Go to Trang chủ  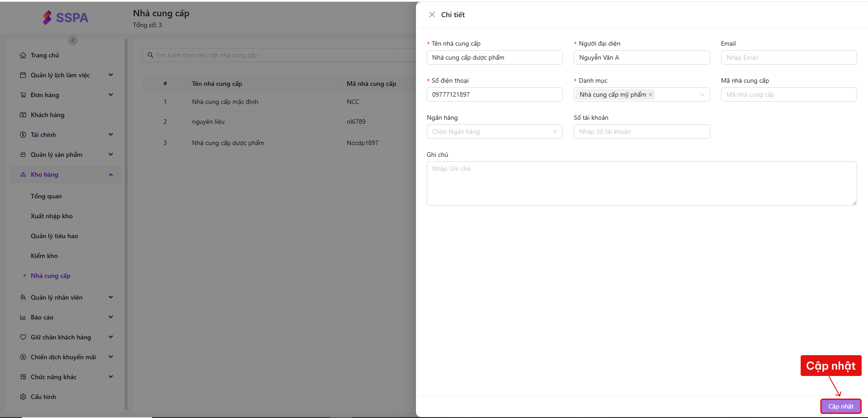pyautogui.click(x=45, y=55)
